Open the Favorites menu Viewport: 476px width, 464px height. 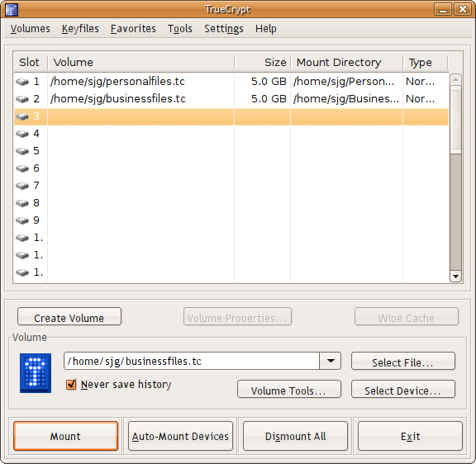click(x=133, y=29)
